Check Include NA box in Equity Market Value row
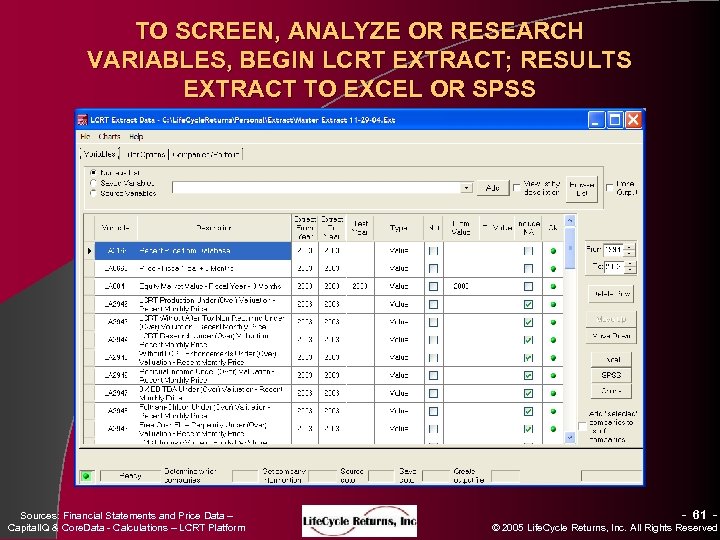The width and height of the screenshot is (720, 540). (529, 287)
